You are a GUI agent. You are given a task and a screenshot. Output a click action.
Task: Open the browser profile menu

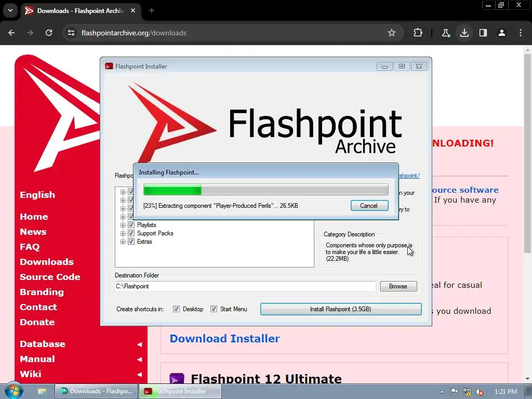(501, 33)
